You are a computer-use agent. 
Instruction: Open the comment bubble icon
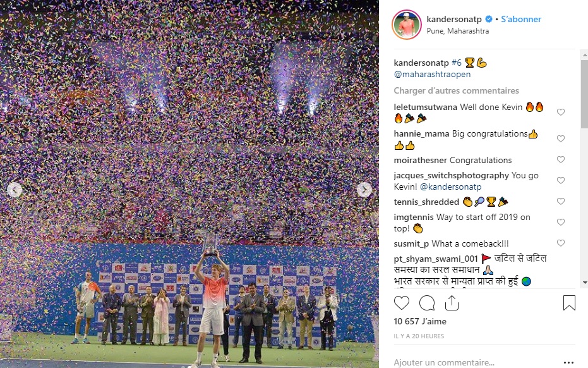pos(427,303)
